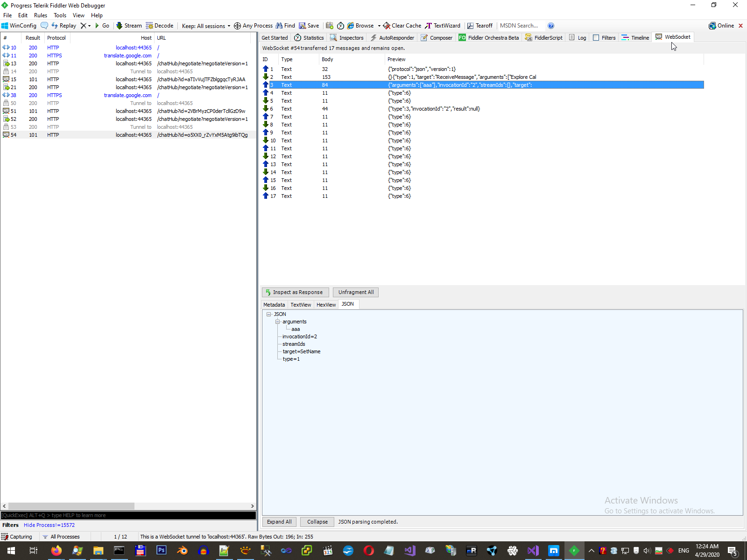Open the WinConfig tool in the toolbar
747x560 pixels.
[x=19, y=26]
